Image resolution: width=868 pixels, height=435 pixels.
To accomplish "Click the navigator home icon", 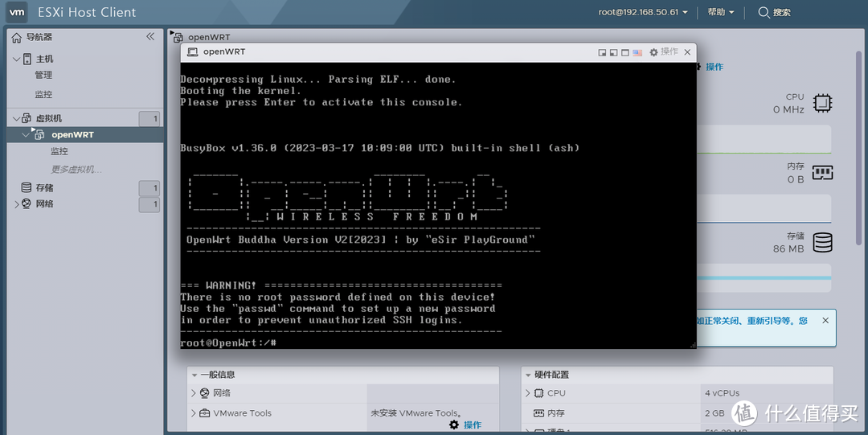I will (17, 37).
